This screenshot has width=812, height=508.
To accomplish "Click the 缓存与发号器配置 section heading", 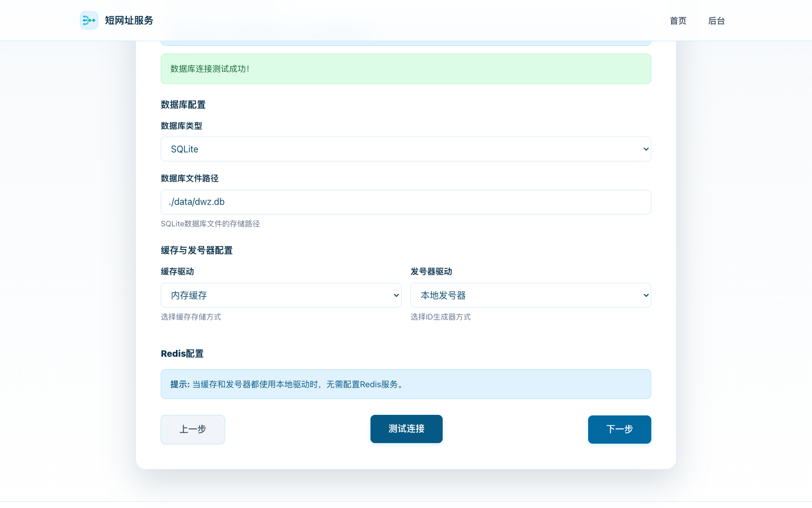I will (197, 251).
